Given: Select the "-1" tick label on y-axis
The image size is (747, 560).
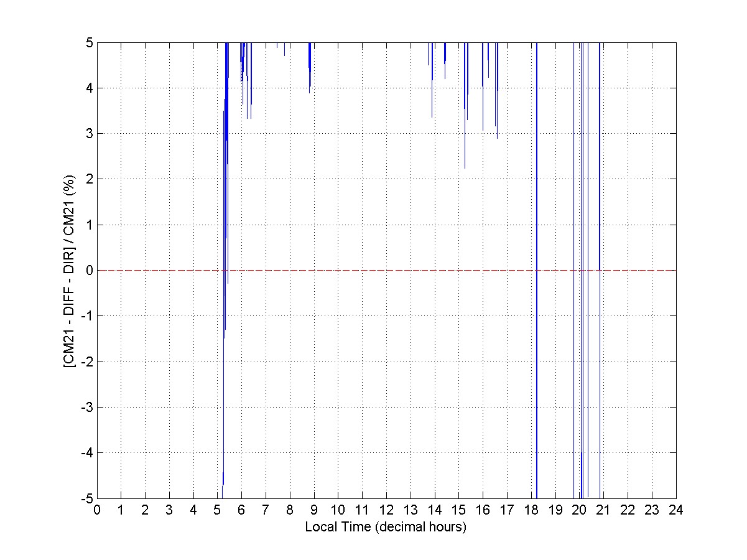Looking at the screenshot, I should (86, 316).
